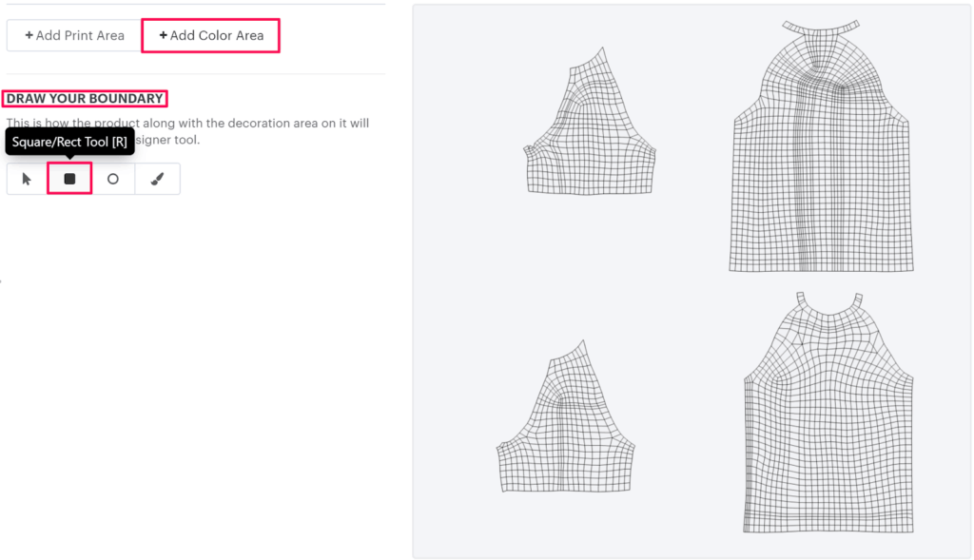Click the DRAW YOUR BOUNDARY heading
The image size is (974, 560).
coord(85,99)
